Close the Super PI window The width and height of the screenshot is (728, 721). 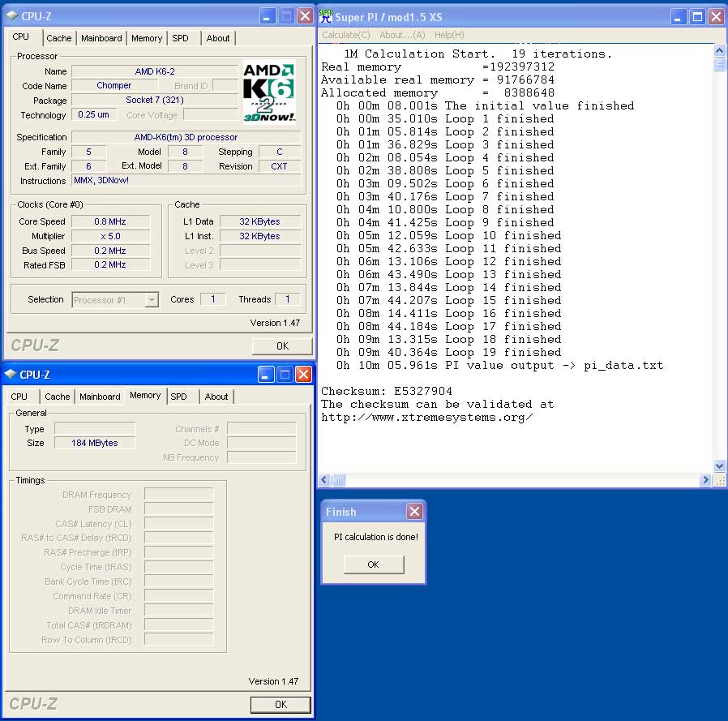click(716, 17)
